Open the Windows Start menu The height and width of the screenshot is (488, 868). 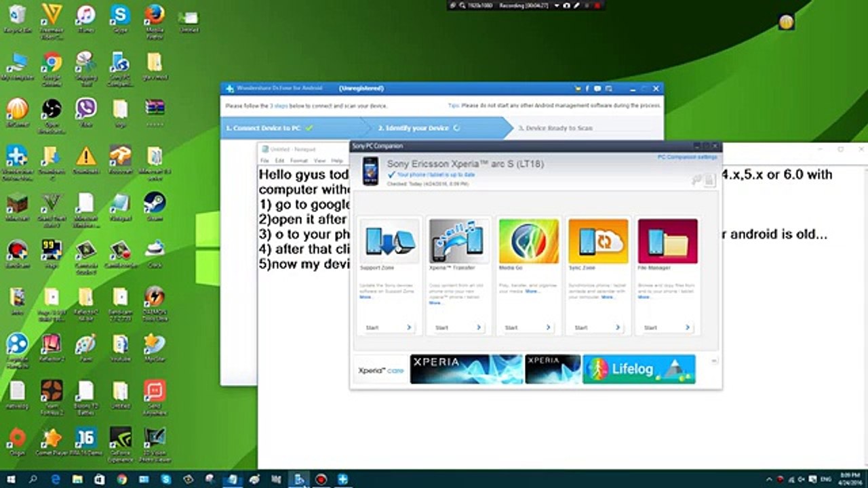click(x=11, y=480)
